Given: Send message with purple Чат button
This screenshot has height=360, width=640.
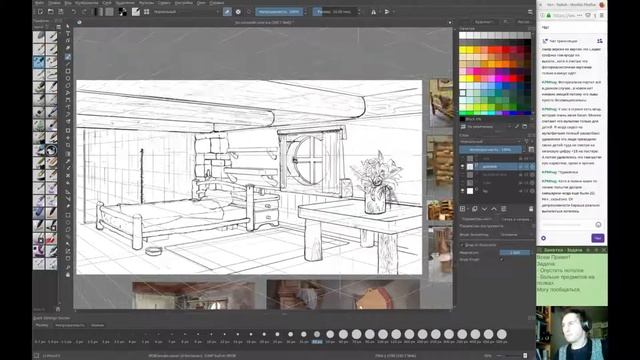Looking at the screenshot, I should pos(598,238).
